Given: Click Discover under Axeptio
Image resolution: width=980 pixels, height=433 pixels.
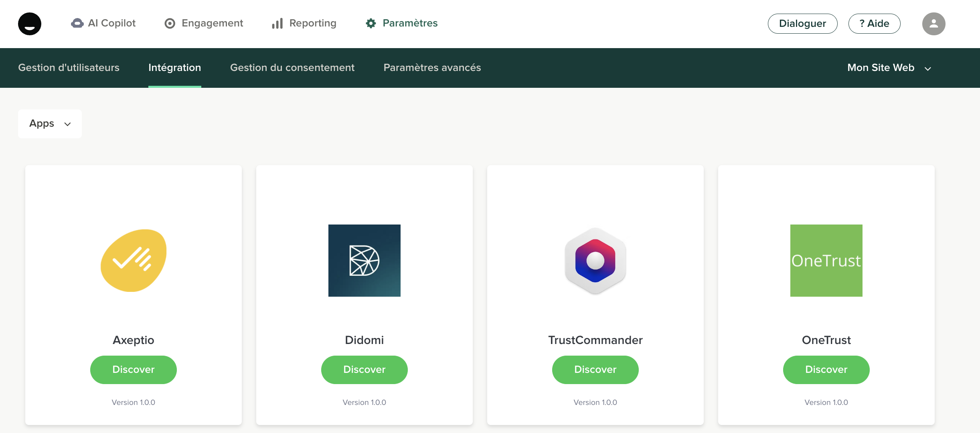Looking at the screenshot, I should (x=134, y=370).
